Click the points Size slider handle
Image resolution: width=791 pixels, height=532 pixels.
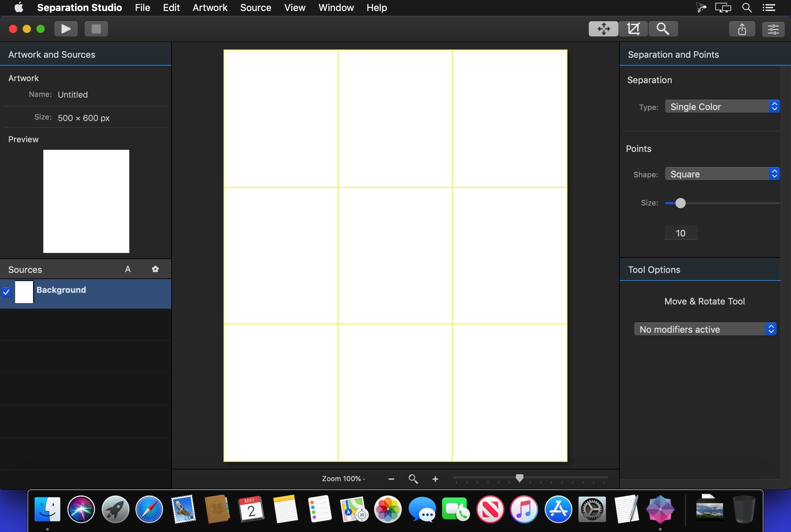point(680,203)
